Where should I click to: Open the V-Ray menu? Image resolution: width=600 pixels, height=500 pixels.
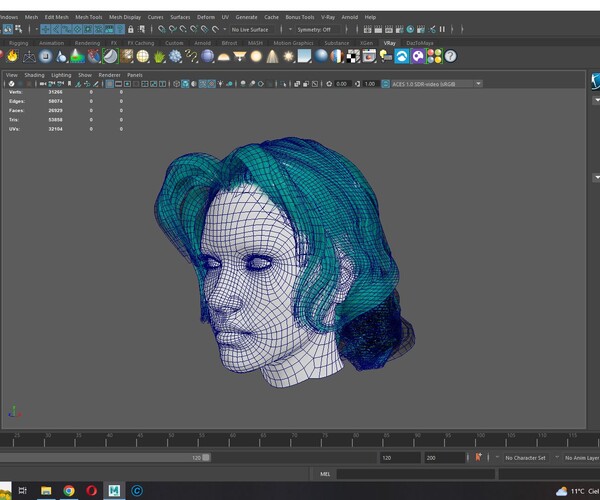point(328,17)
